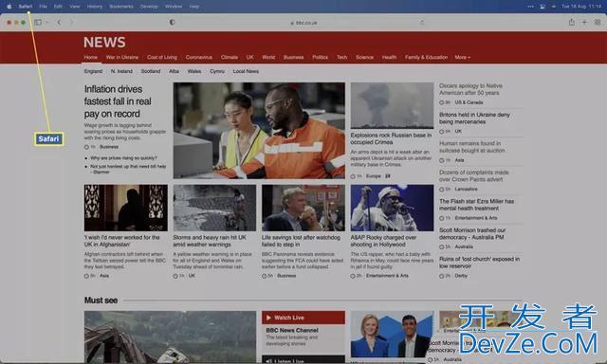Open 'Inflation drives fastest fall' headline
The height and width of the screenshot is (364, 607).
pyautogui.click(x=118, y=101)
